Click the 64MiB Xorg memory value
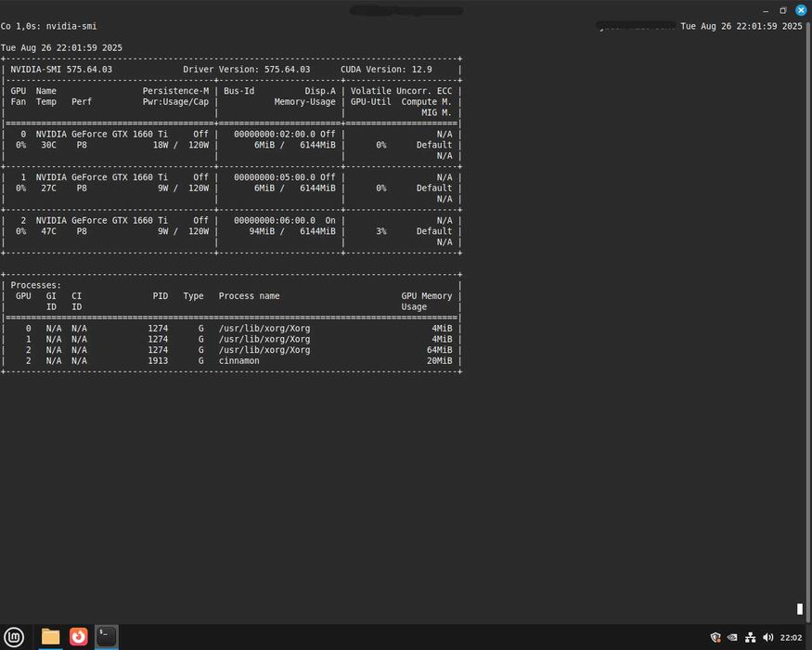The height and width of the screenshot is (650, 812). [x=439, y=350]
